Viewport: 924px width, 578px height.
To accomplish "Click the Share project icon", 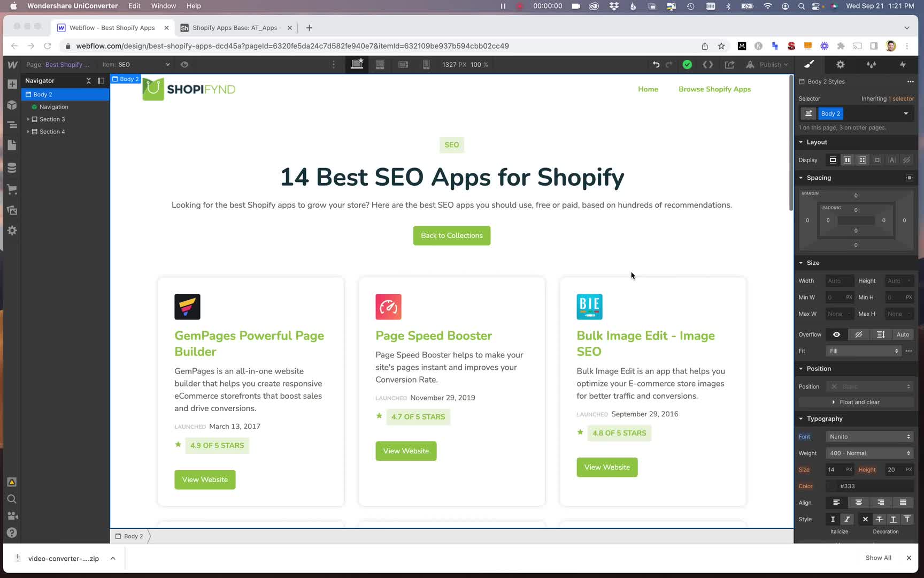I will (729, 64).
